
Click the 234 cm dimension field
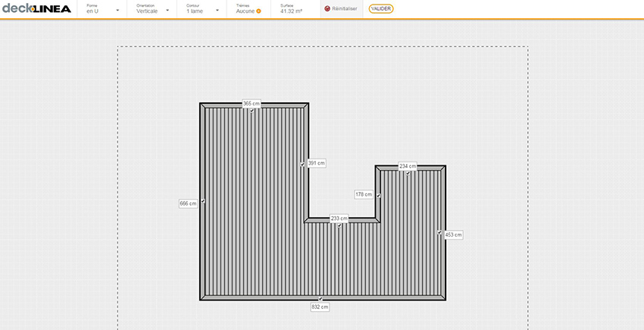point(408,166)
